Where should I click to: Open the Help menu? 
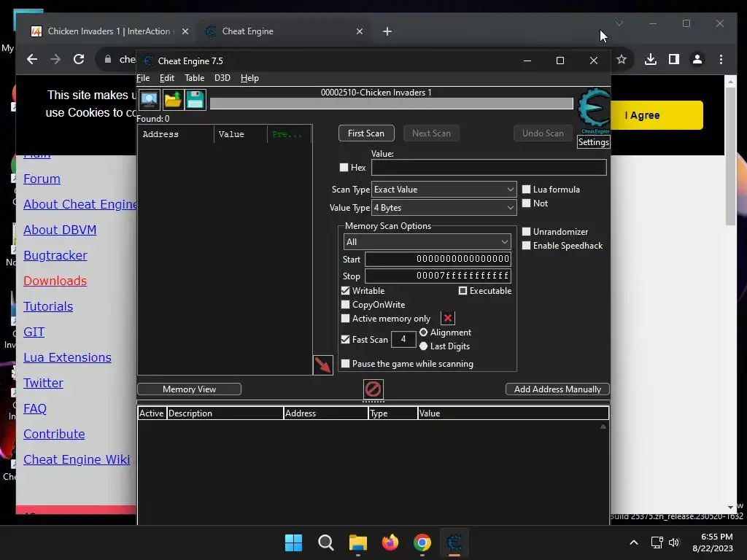pos(249,78)
